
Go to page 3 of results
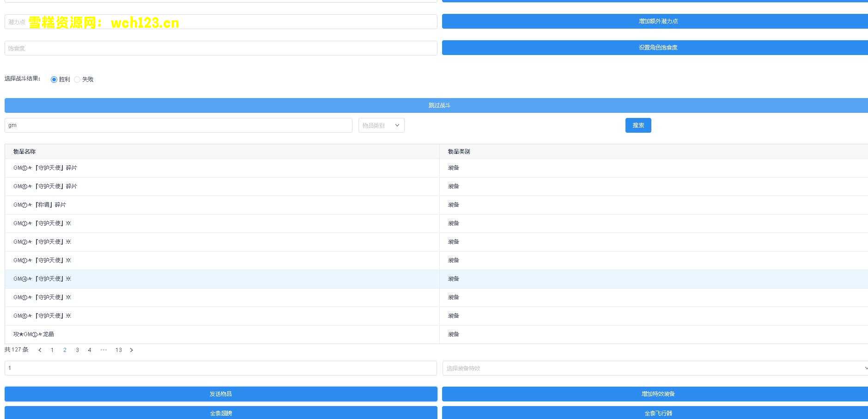click(77, 350)
